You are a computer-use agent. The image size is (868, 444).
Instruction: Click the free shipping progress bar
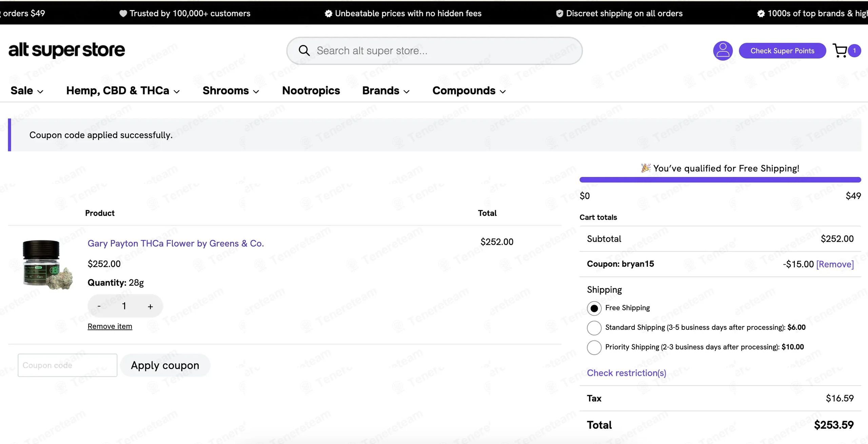tap(720, 180)
